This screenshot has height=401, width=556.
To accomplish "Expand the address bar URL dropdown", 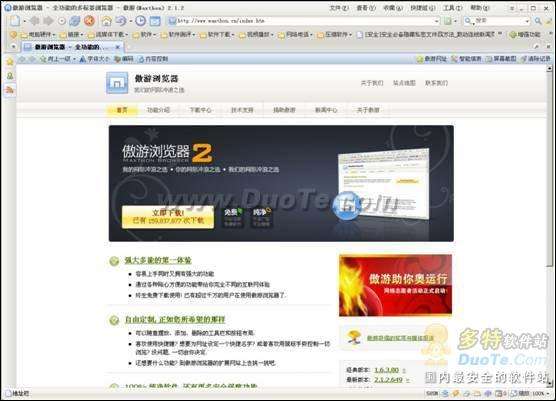I will pos(437,21).
